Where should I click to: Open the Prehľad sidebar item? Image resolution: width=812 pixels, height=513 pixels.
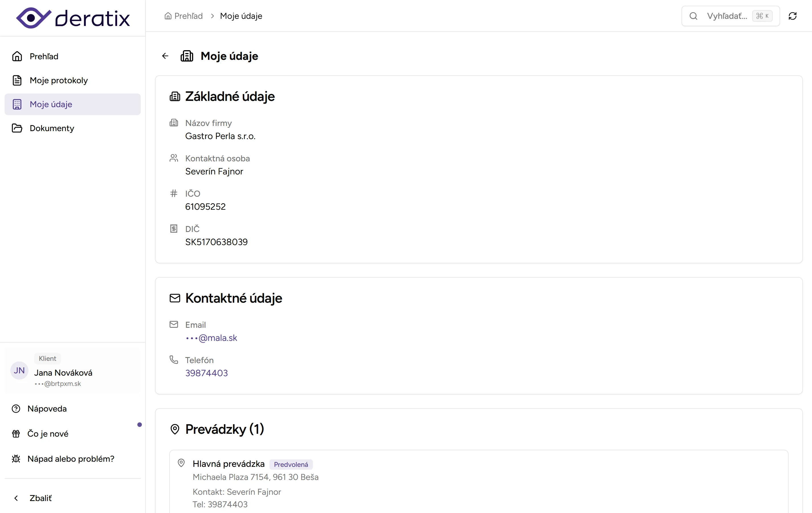click(44, 56)
